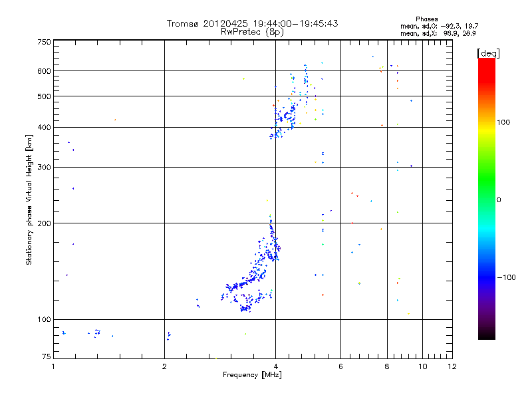Click the x-axis tick label '10'
This screenshot has width=532, height=399.
[423, 366]
